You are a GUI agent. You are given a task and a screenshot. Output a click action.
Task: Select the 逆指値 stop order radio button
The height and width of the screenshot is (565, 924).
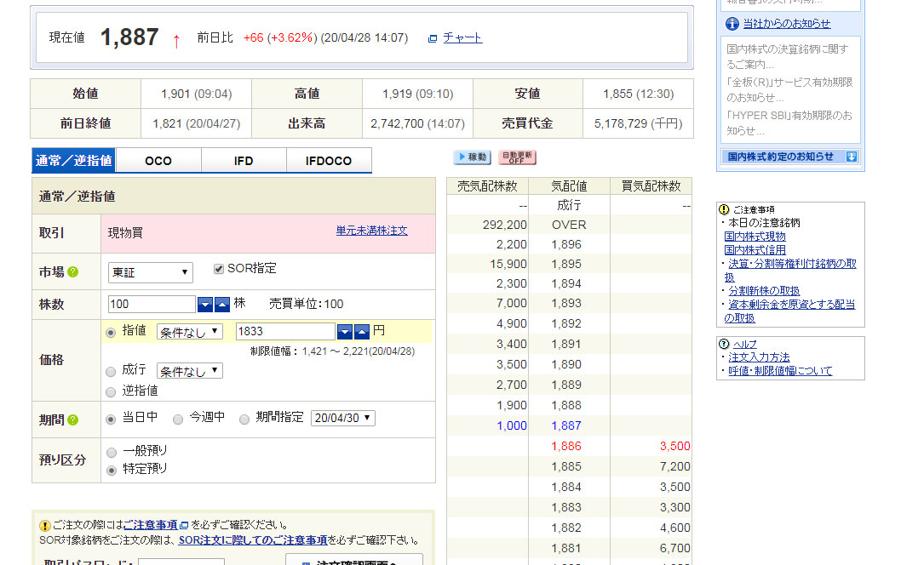click(x=110, y=392)
